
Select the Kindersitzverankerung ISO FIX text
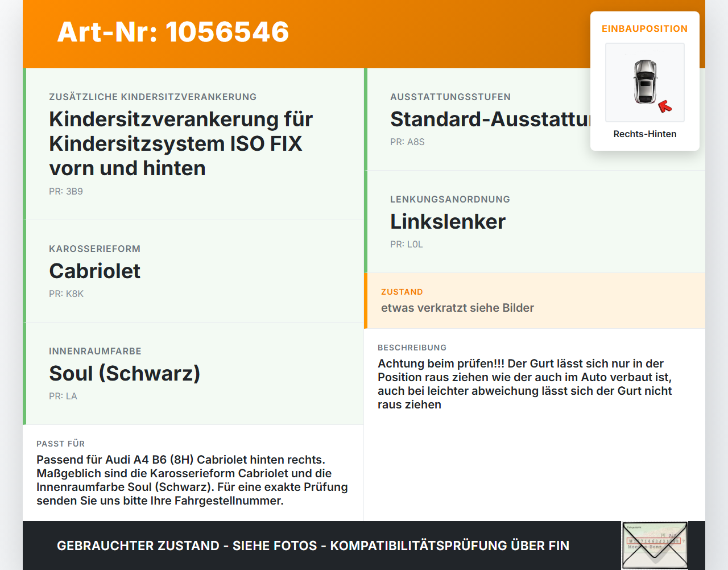[x=181, y=143]
